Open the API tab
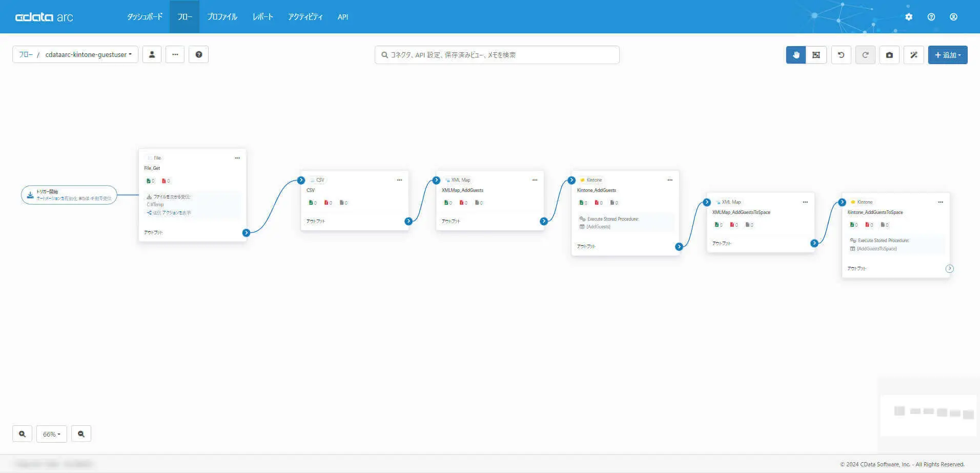Image resolution: width=980 pixels, height=473 pixels. [x=343, y=17]
